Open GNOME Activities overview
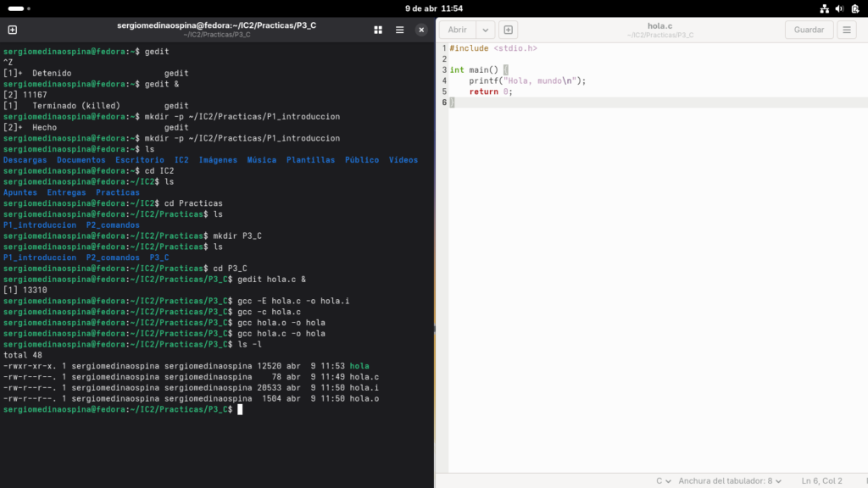Viewport: 868px width, 488px height. click(x=16, y=8)
